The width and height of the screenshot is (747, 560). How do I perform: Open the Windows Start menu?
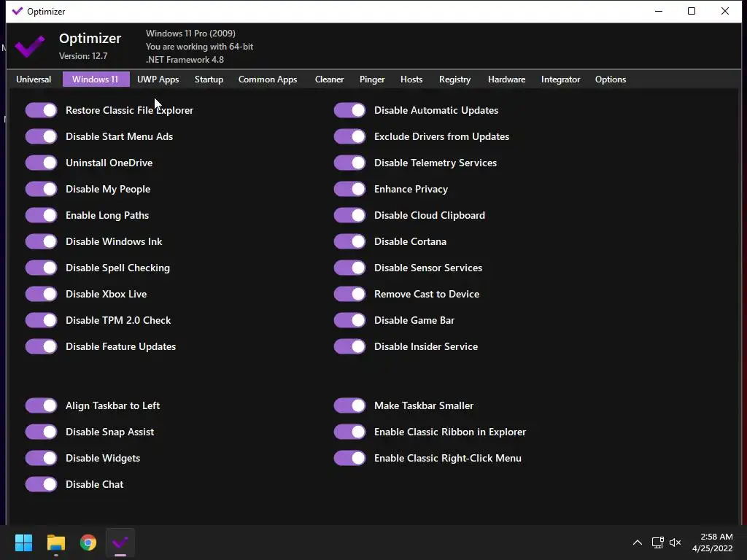point(23,542)
